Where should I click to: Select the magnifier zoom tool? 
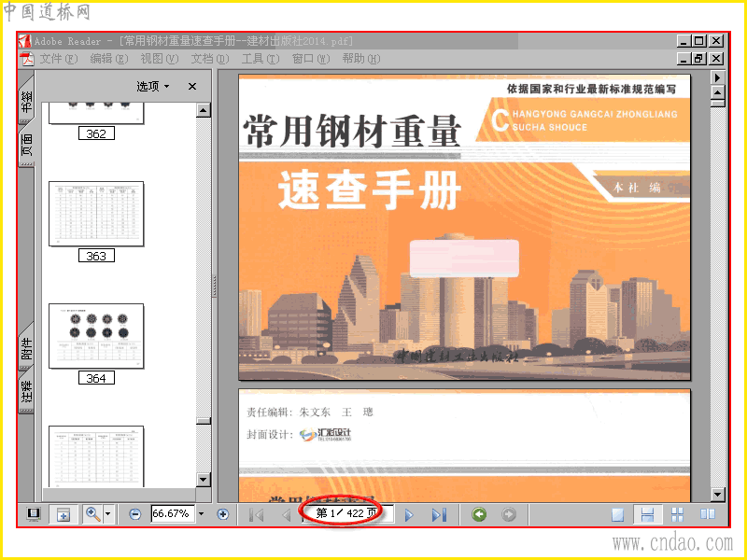click(92, 514)
